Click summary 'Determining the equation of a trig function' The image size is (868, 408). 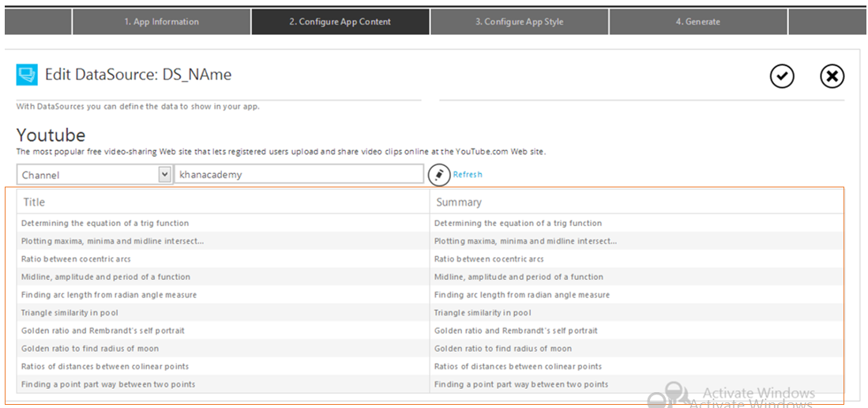[x=518, y=224]
